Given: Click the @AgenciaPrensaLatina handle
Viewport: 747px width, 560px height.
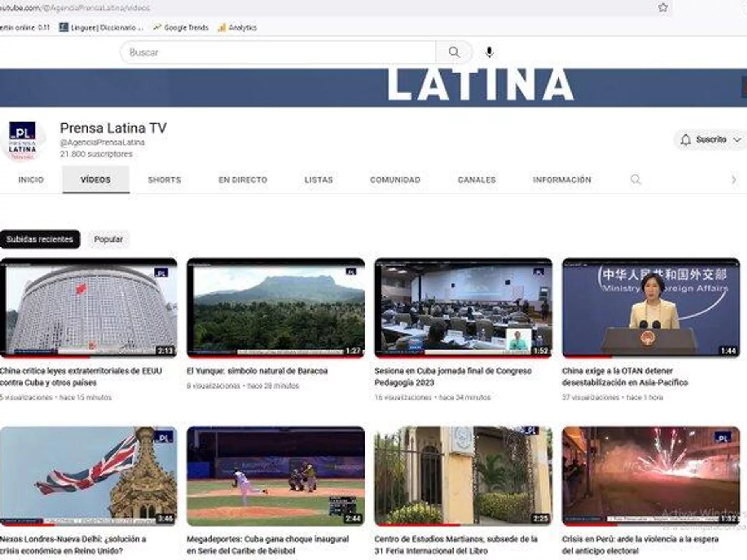Looking at the screenshot, I should [x=102, y=142].
